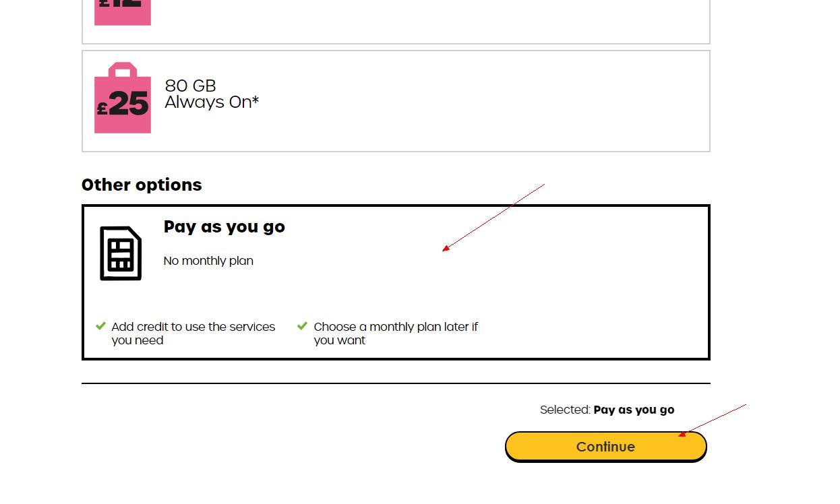Image resolution: width=840 pixels, height=504 pixels.
Task: Click the Other options heading
Action: click(142, 185)
